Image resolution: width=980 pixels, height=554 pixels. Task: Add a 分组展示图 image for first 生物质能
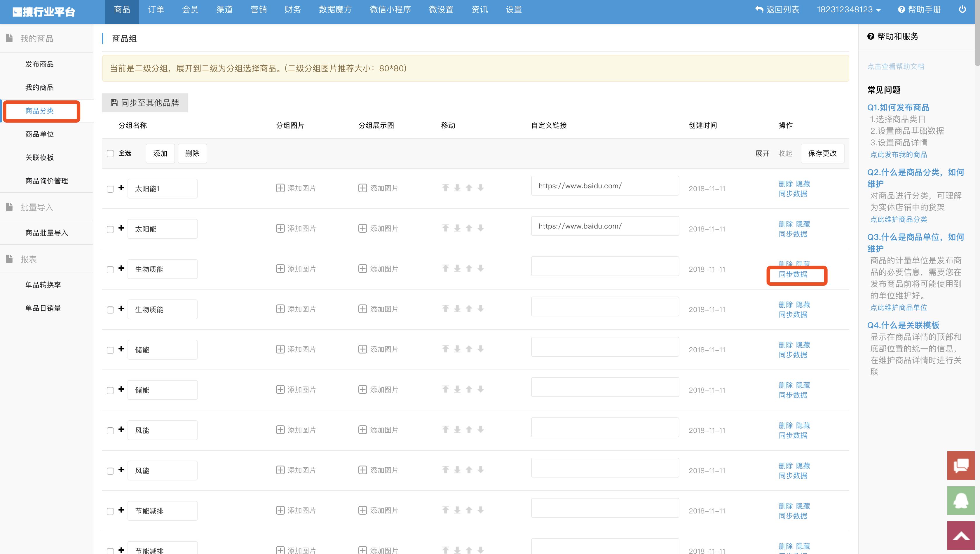coord(378,269)
